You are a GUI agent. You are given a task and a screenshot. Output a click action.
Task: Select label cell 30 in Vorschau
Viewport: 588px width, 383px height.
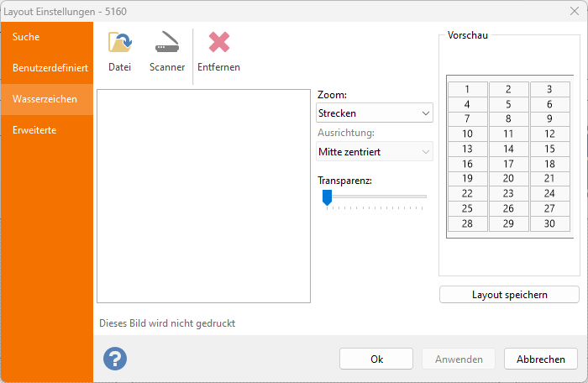click(x=549, y=223)
